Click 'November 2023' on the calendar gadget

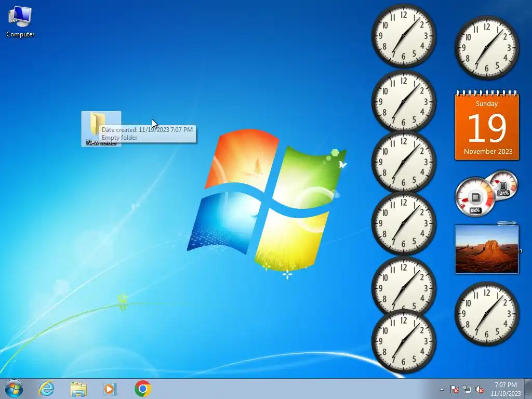pos(488,151)
